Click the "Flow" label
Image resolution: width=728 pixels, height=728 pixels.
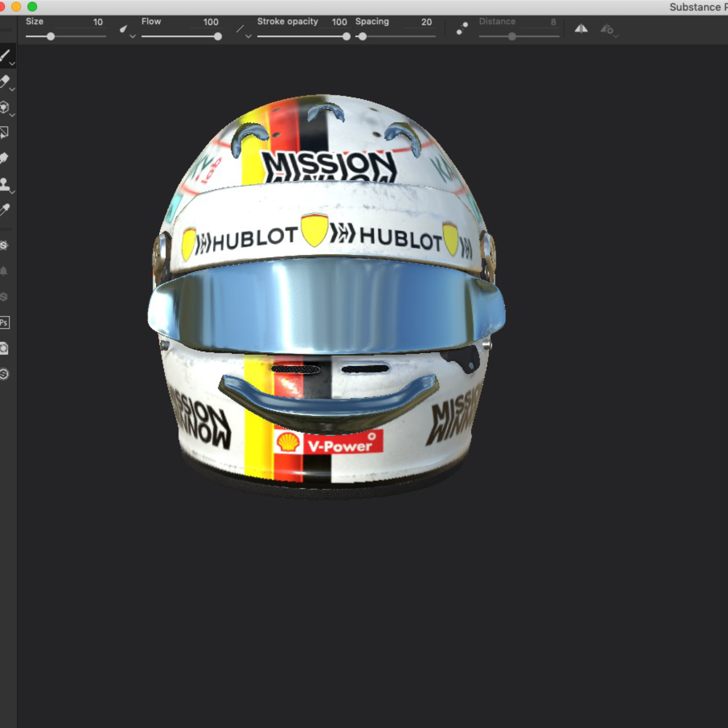coord(151,22)
